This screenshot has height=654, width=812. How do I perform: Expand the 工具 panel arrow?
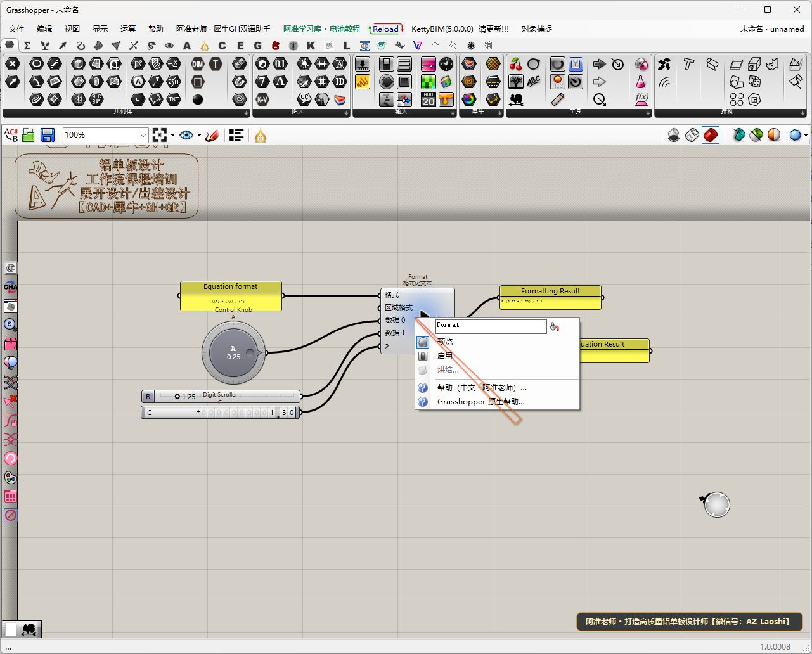tap(647, 113)
